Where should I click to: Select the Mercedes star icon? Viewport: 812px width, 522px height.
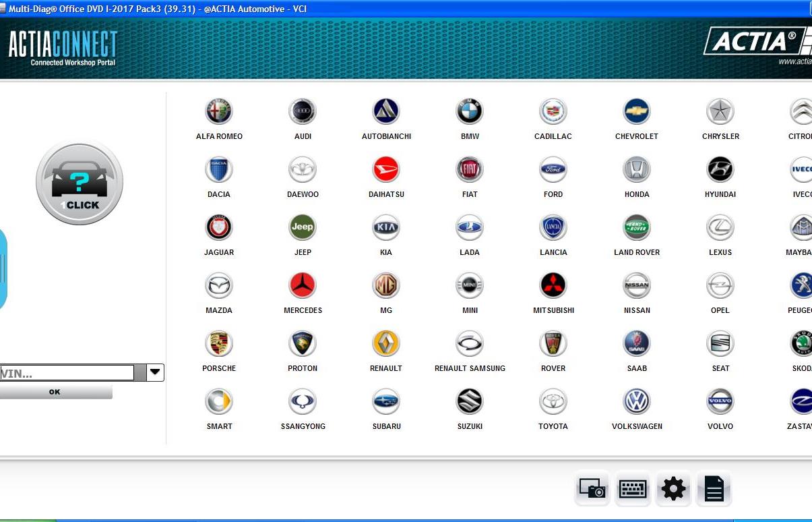(303, 285)
